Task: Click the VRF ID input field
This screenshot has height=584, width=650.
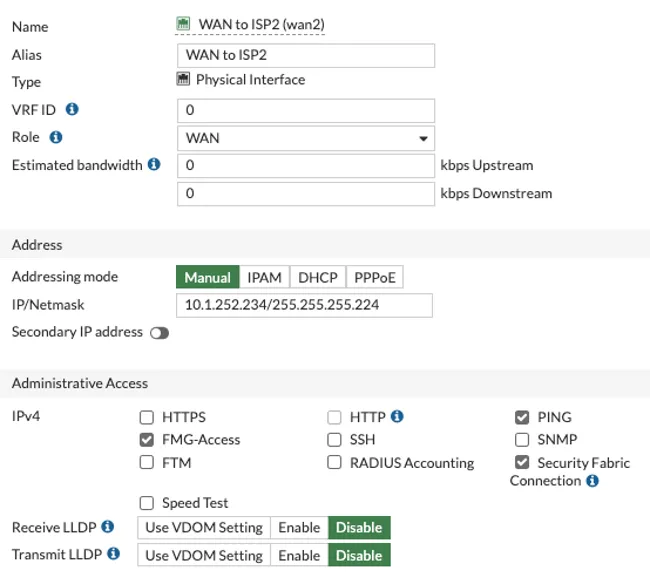Action: click(306, 110)
